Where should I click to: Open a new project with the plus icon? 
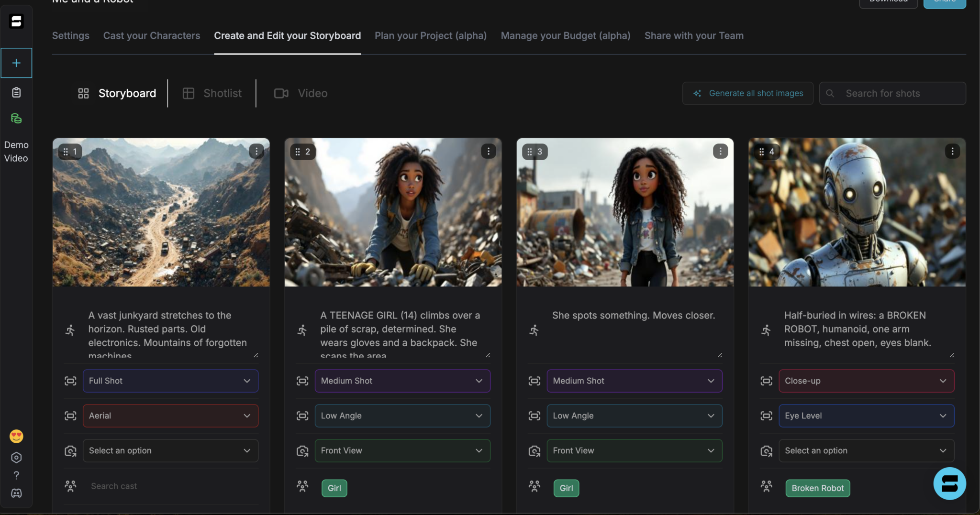pos(16,63)
